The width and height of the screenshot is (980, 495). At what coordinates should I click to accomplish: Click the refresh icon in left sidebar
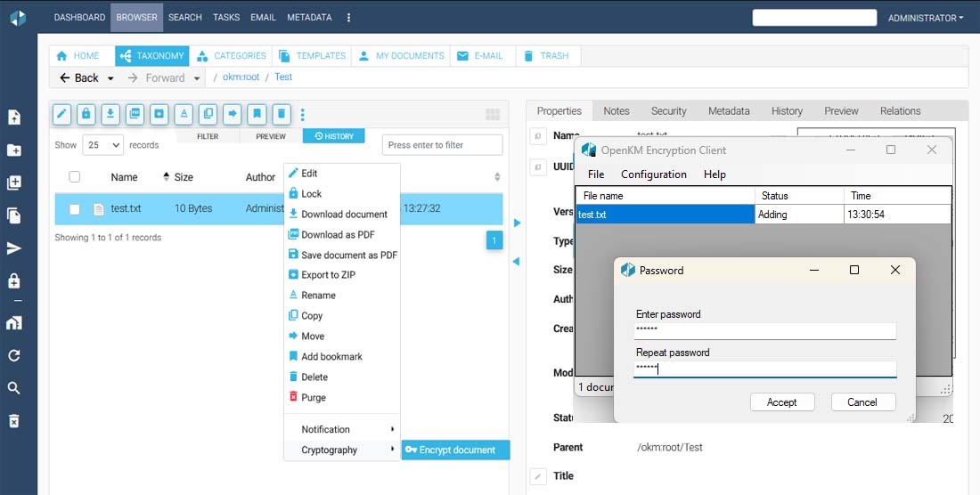(x=13, y=355)
